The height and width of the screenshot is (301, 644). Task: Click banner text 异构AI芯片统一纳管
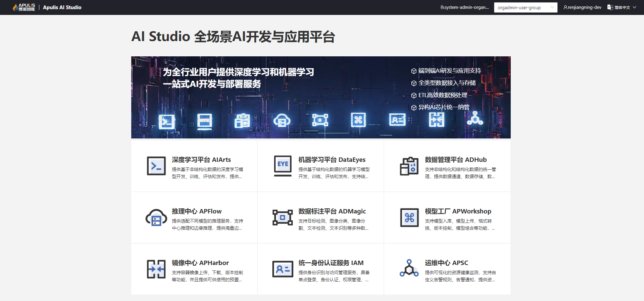click(x=444, y=107)
